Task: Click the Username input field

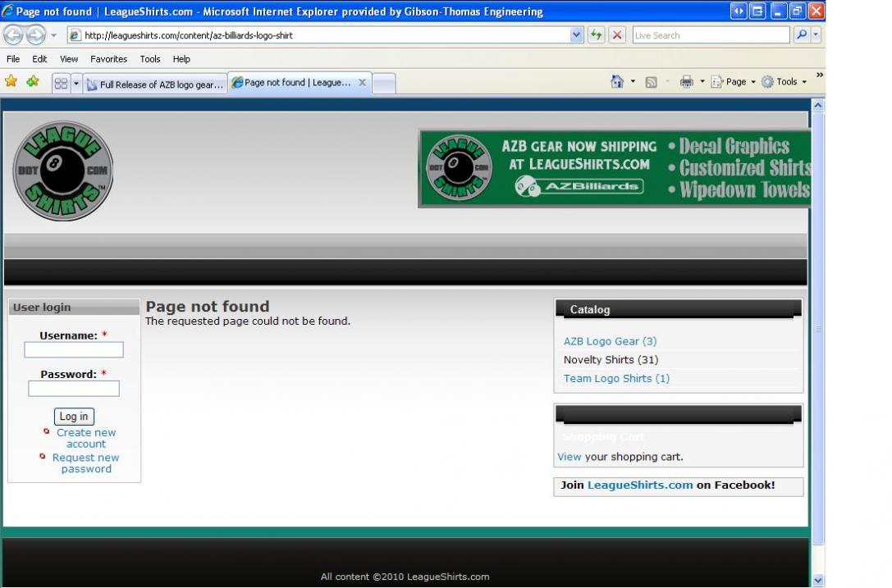Action: [74, 349]
